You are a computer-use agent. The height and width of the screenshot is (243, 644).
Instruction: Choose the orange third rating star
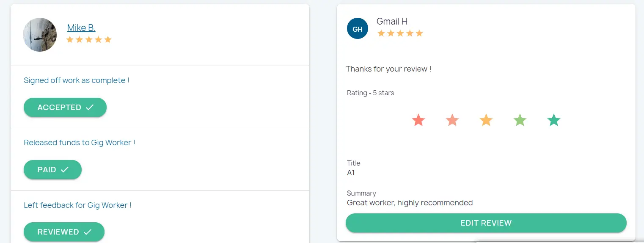pos(486,120)
